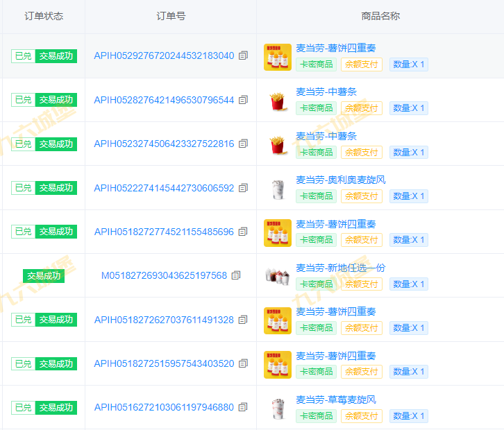Click 余额支付 tag in order ...5696 row
Screen dimensions: 504x430
(x=362, y=240)
